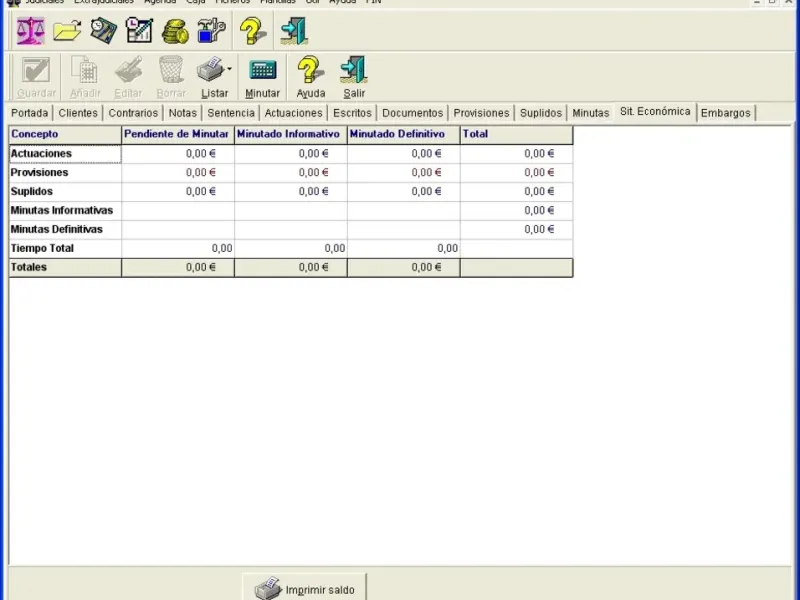Click the Añadir document icon

85,70
